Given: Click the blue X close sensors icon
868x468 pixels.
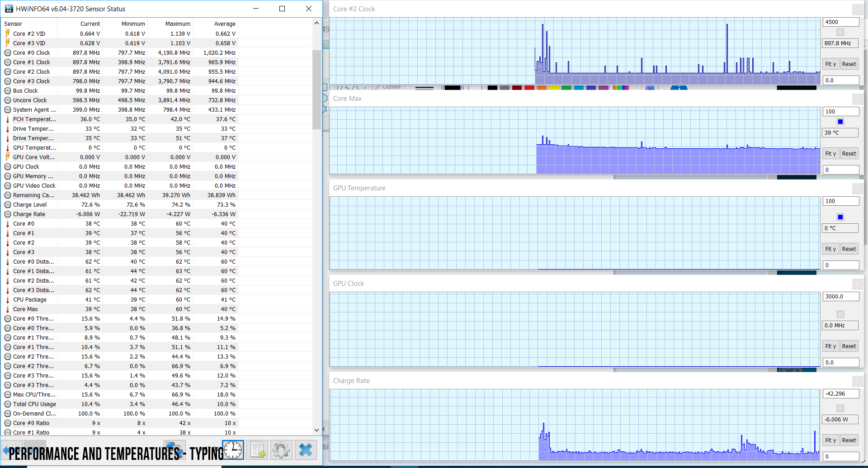Looking at the screenshot, I should click(306, 449).
